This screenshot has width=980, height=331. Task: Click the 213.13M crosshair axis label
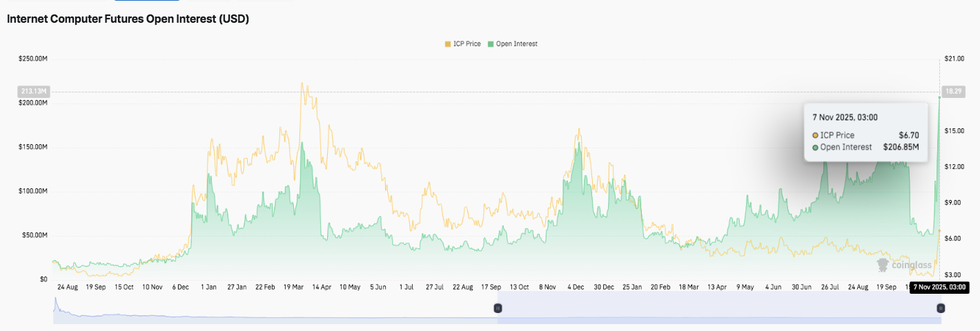33,91
